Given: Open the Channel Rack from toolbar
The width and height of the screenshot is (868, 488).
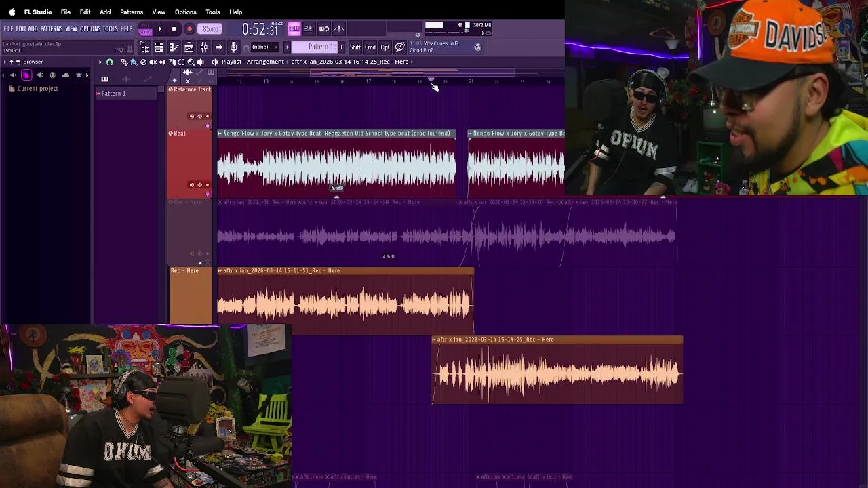Looking at the screenshot, I should tap(159, 47).
